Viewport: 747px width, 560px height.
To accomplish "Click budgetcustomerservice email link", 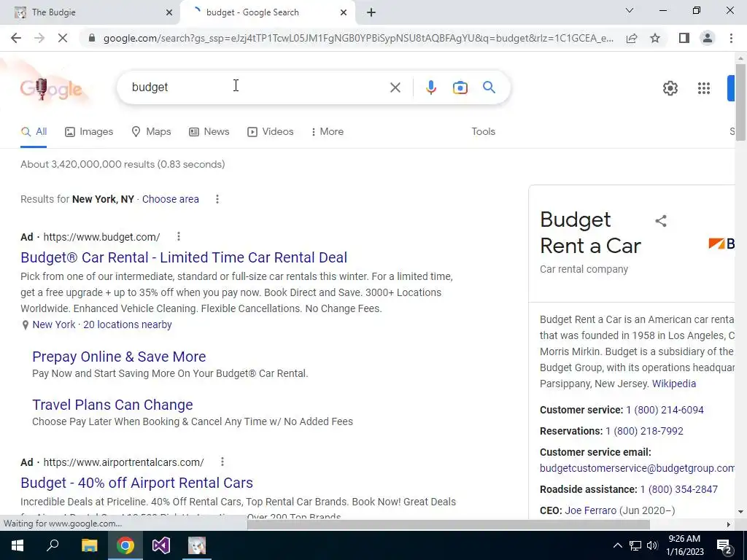I will (637, 468).
